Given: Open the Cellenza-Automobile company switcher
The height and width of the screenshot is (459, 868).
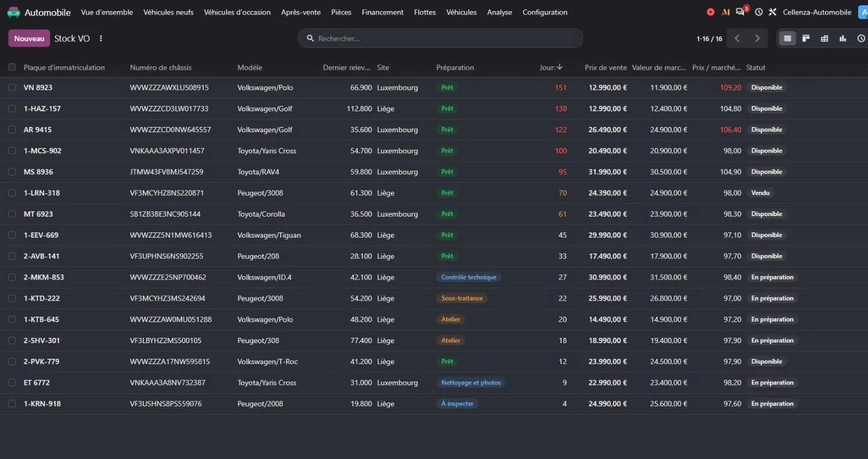Looking at the screenshot, I should 817,12.
